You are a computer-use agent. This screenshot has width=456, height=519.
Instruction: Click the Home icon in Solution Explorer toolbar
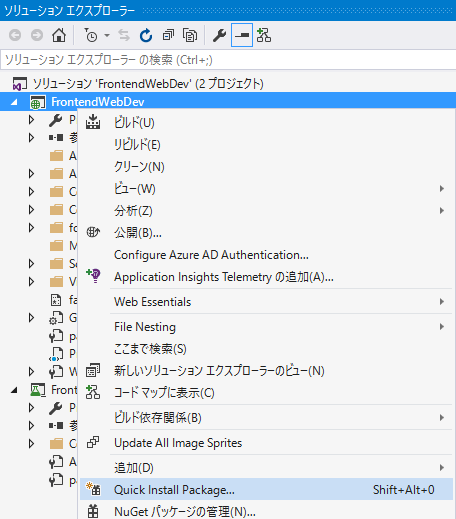(59, 35)
